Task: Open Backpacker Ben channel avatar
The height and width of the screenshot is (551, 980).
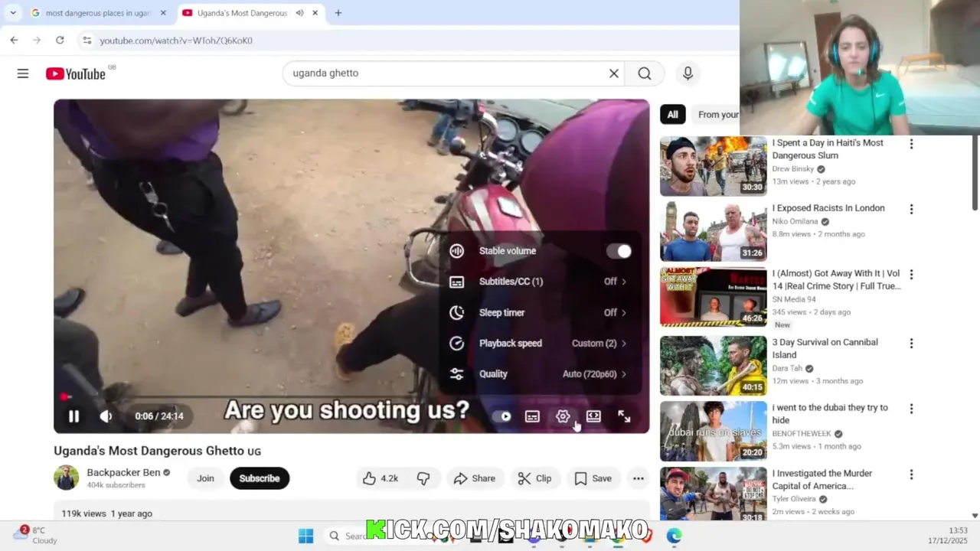Action: pos(67,478)
